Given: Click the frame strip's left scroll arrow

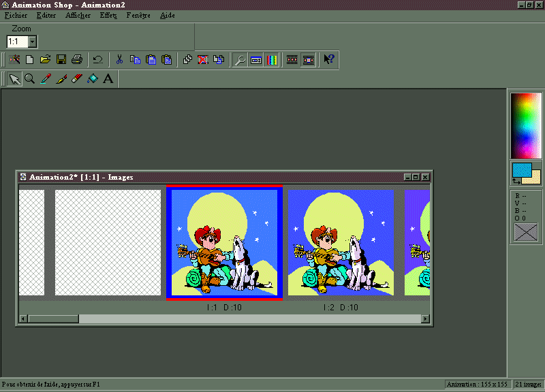Looking at the screenshot, I should click(24, 318).
